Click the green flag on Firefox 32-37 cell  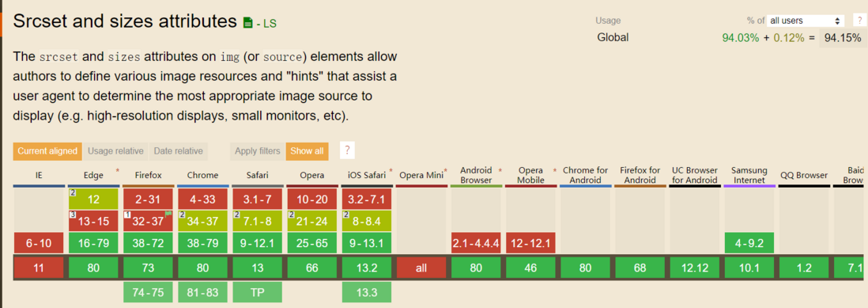[168, 215]
